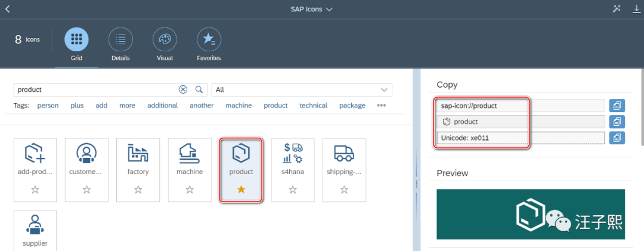Screen dimensions: 644x251
Task: Clear the search field with X icon
Action: point(183,89)
